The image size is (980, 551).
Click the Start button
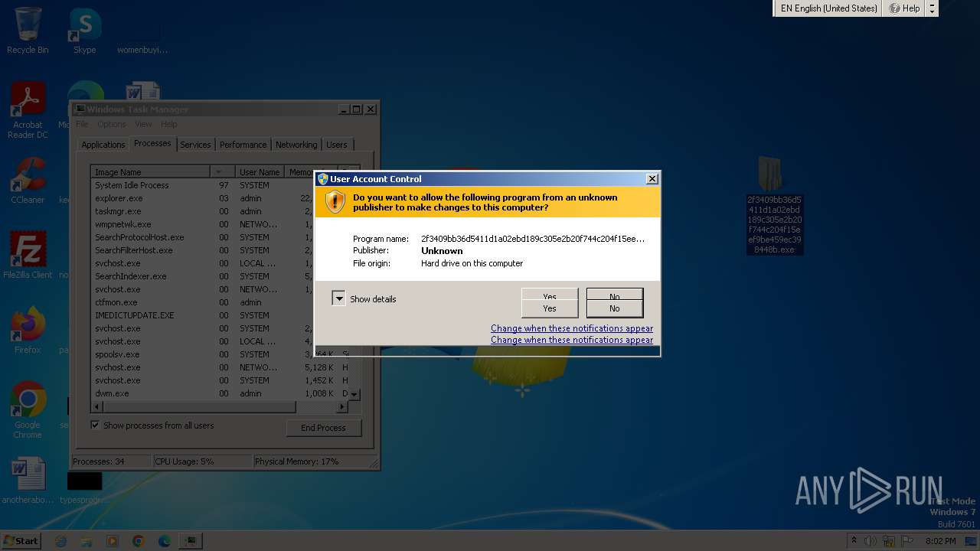[x=21, y=541]
